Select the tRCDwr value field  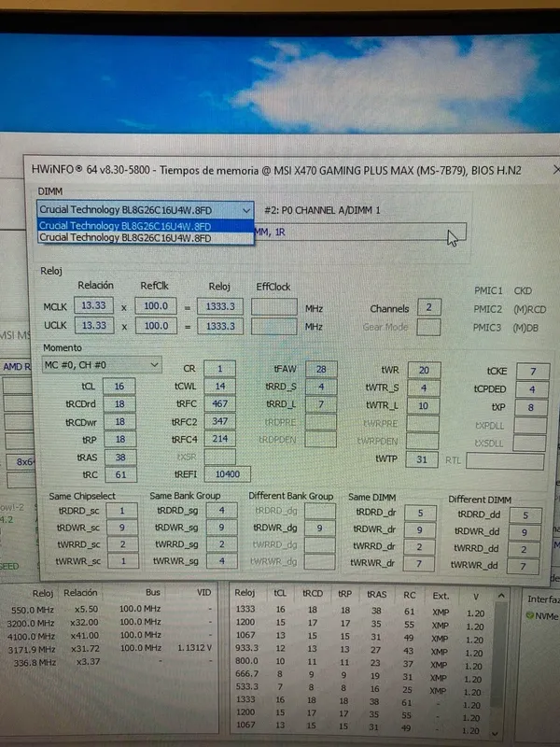pos(120,422)
